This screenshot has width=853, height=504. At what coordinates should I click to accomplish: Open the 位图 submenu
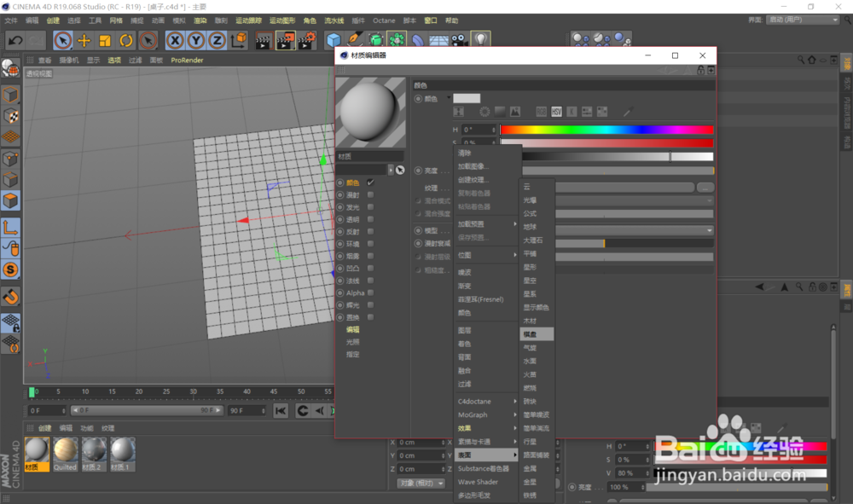click(x=469, y=255)
